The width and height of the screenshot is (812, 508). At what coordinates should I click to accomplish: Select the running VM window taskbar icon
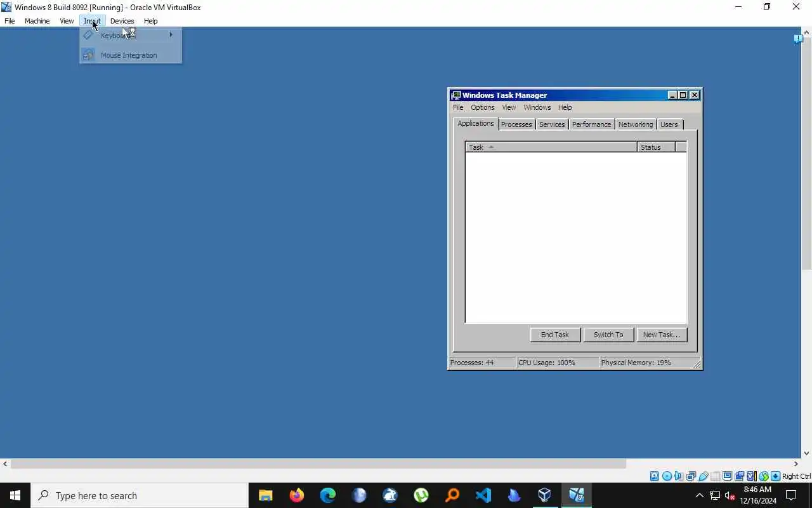coord(576,495)
